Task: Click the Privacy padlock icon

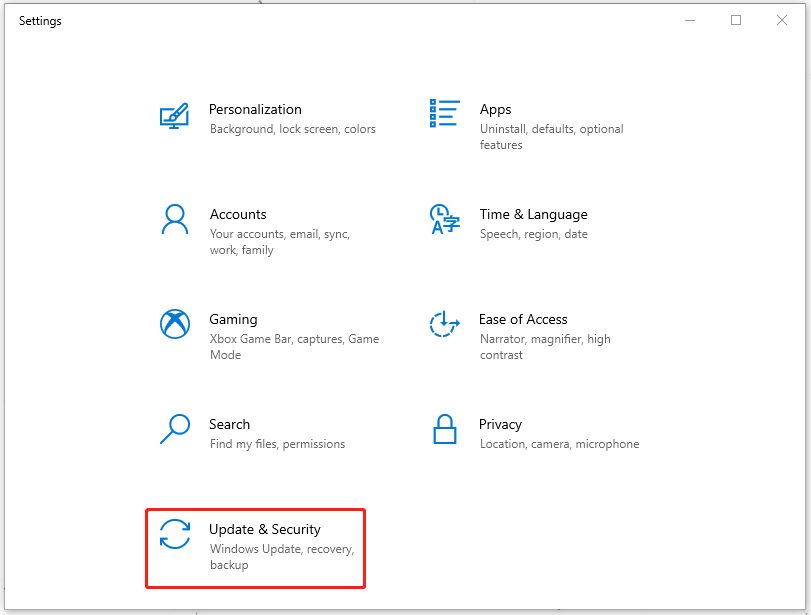Action: pos(444,428)
